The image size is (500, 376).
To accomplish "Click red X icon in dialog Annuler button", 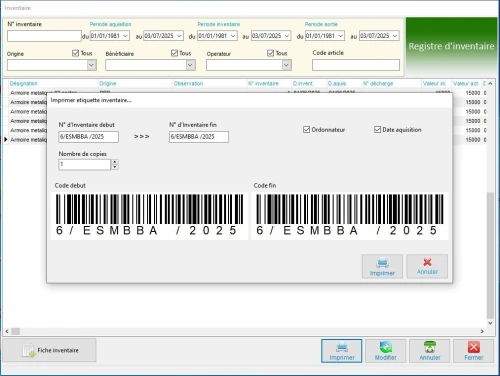I will pos(427,262).
